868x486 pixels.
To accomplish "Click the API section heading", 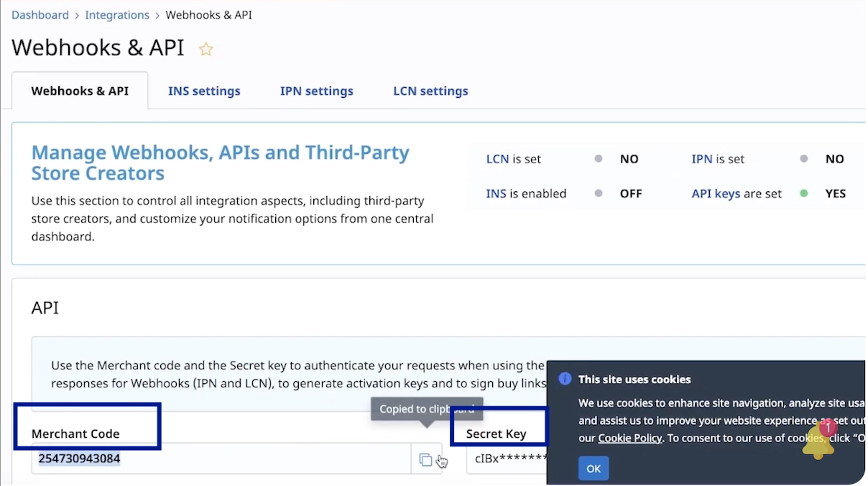I will pos(45,308).
